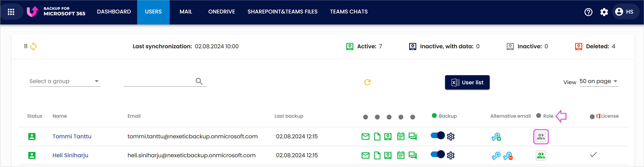Open the Role icon for Heli Siniharju
This screenshot has width=644, height=167.
pyautogui.click(x=541, y=155)
